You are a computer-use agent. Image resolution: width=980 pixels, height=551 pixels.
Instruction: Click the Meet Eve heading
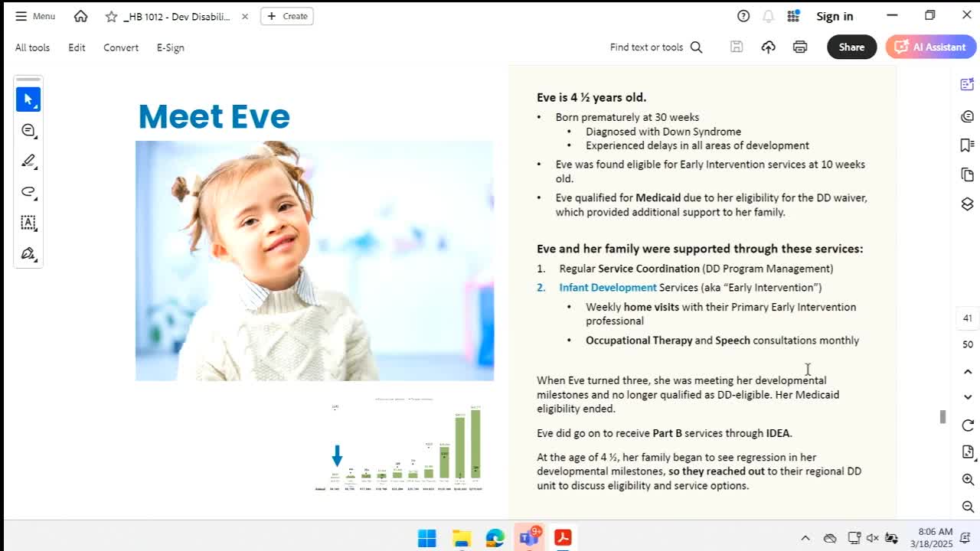(214, 116)
